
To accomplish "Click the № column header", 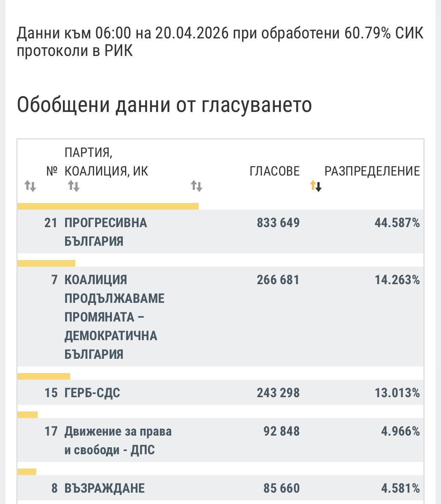I will [52, 171].
